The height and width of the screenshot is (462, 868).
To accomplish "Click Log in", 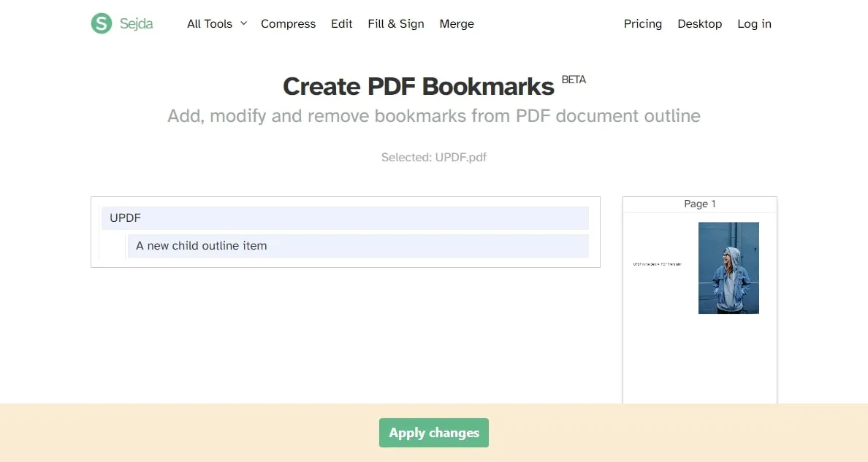I will (x=754, y=24).
